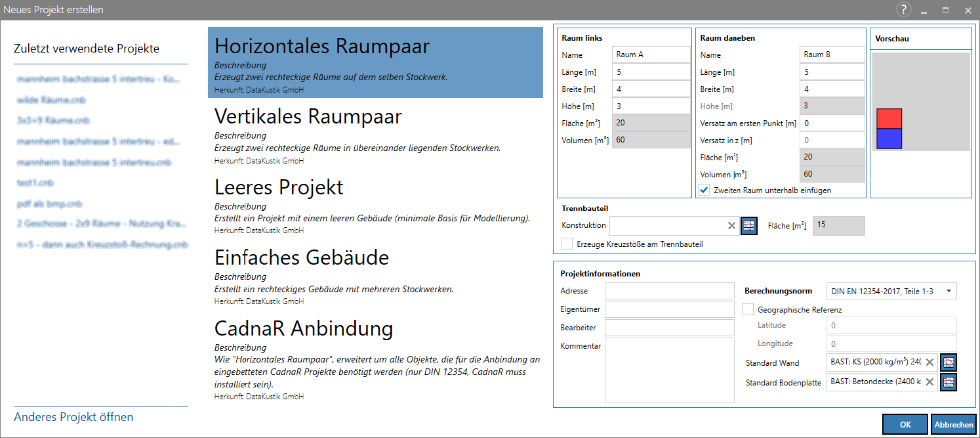The image size is (980, 438).
Task: Clear the Standard Wand selection
Action: tap(929, 362)
